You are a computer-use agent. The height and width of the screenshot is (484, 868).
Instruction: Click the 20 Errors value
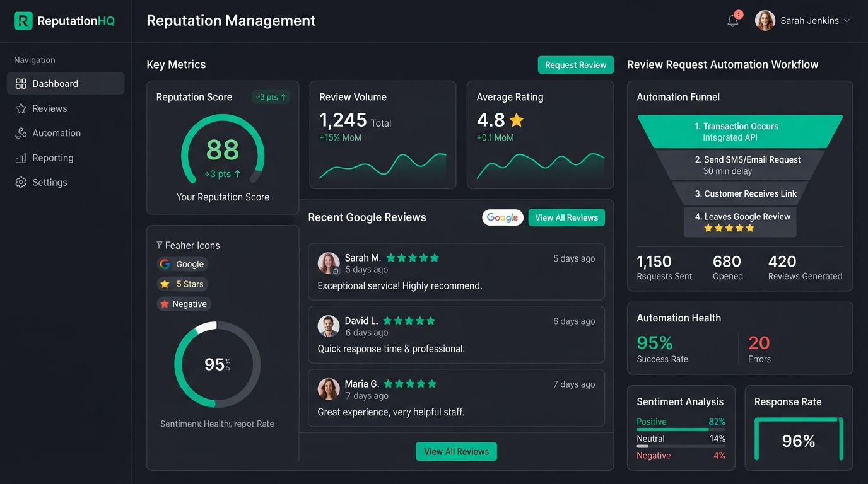[x=759, y=343]
